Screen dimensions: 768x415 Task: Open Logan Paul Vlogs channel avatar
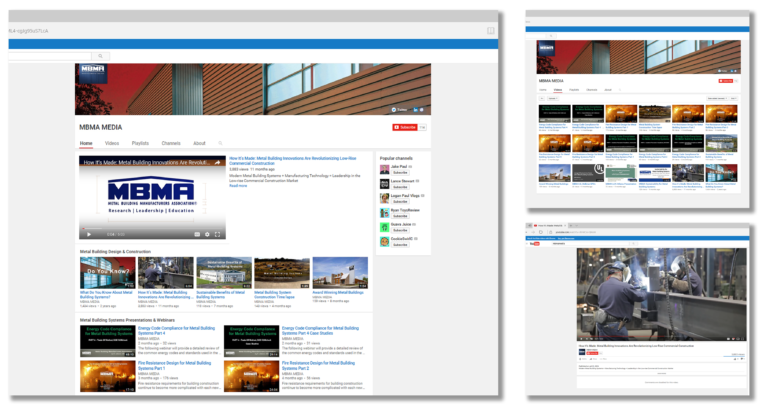pyautogui.click(x=384, y=198)
